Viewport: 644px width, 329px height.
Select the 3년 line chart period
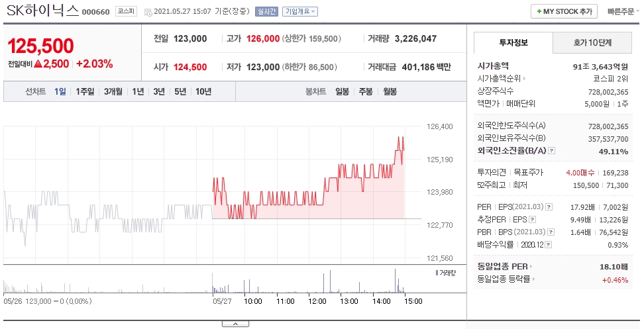pos(159,91)
